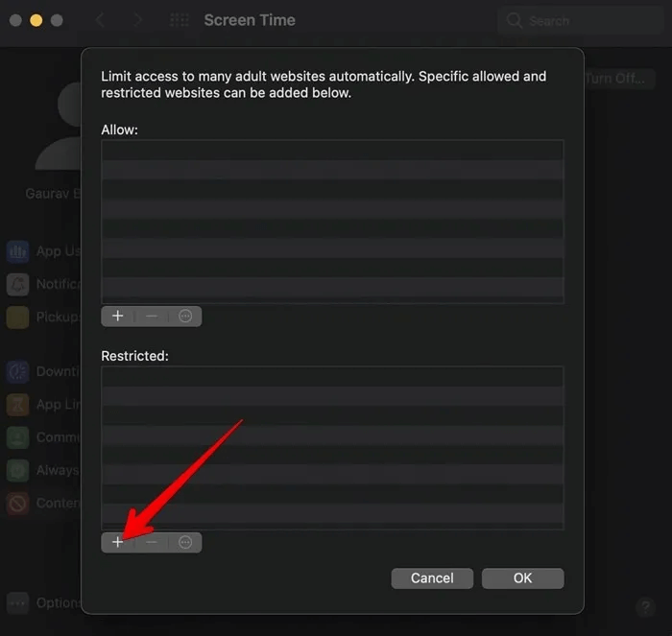The image size is (672, 636).
Task: Dismiss the dialog with Cancel
Action: coord(432,578)
